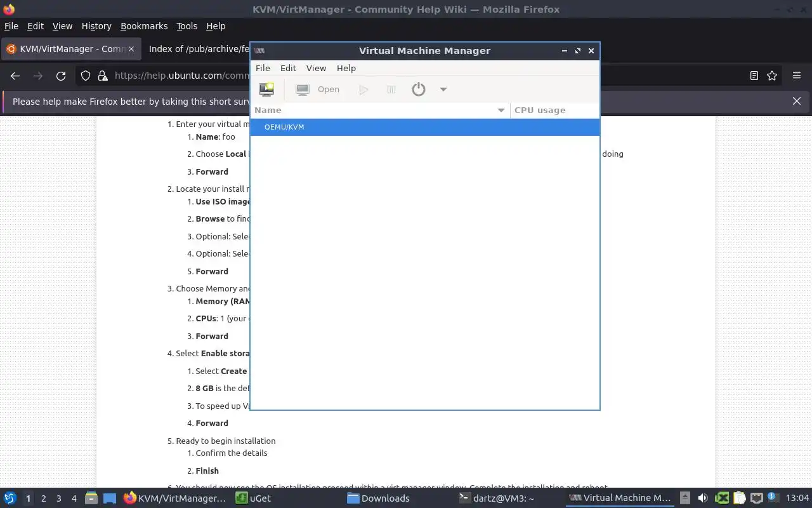
Task: Click Firefox back arrow button
Action: click(15, 76)
